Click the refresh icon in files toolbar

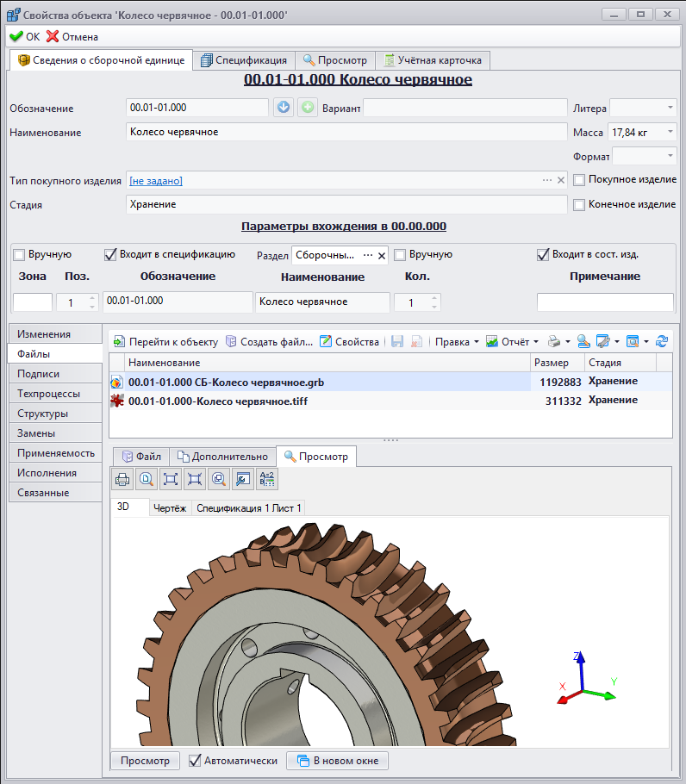662,341
